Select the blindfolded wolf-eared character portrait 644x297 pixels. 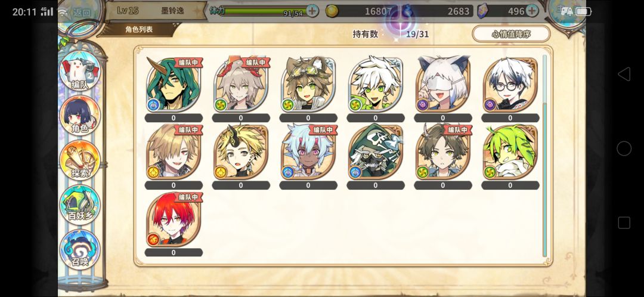click(442, 85)
